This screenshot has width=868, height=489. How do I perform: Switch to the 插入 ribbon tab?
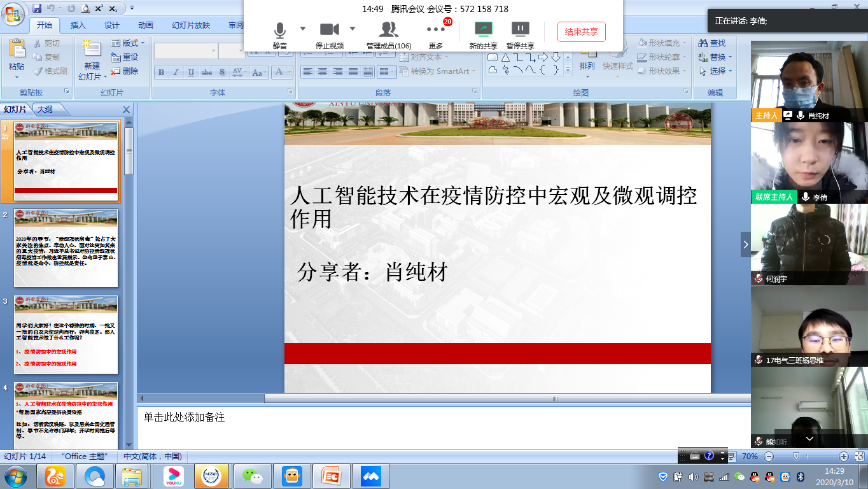[78, 25]
